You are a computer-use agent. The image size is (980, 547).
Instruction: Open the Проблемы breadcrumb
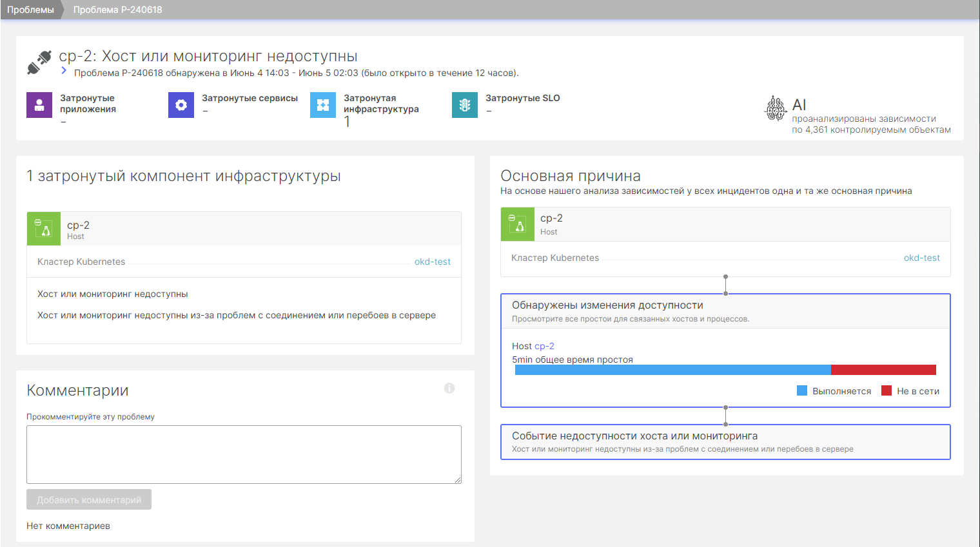pyautogui.click(x=30, y=10)
